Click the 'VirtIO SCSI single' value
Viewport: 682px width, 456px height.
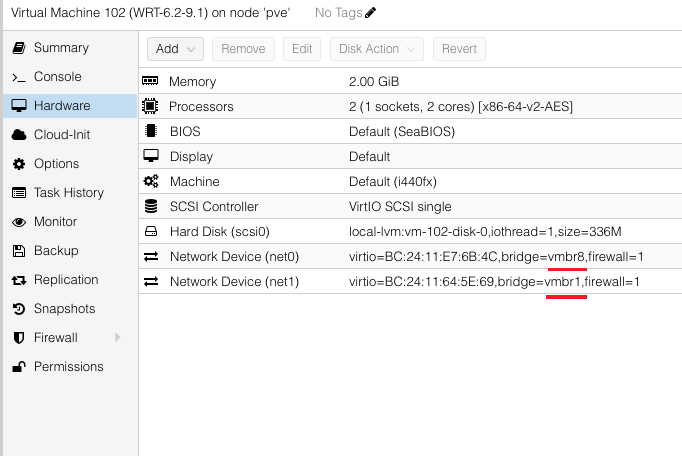[x=400, y=207]
